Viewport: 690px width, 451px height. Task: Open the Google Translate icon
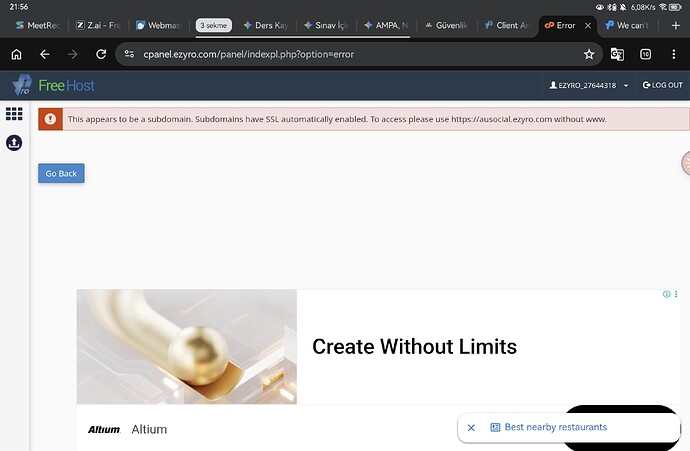[617, 54]
